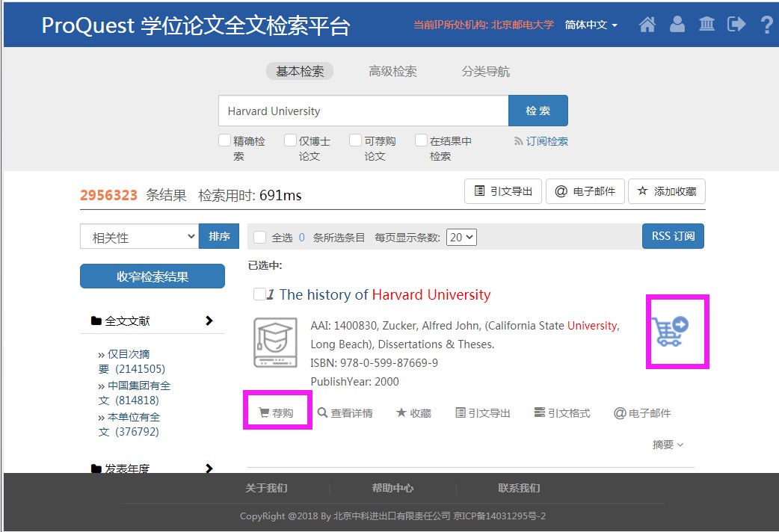Click the RSS 订阅 button
779x532 pixels.
tap(673, 236)
